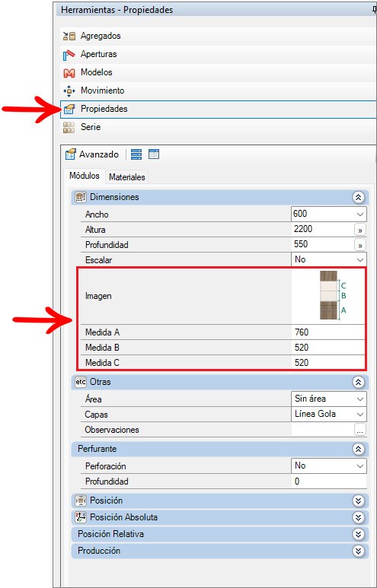Screen dimensions: 377x588
Task: Open the Escalar dropdown
Action: [x=360, y=259]
